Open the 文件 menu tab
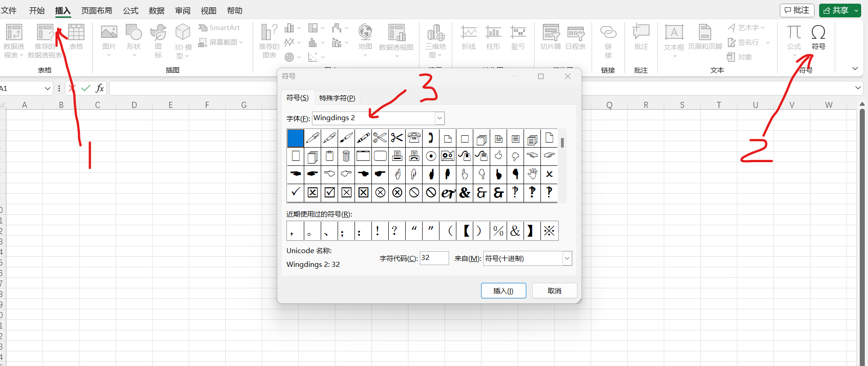The height and width of the screenshot is (366, 868). (9, 11)
